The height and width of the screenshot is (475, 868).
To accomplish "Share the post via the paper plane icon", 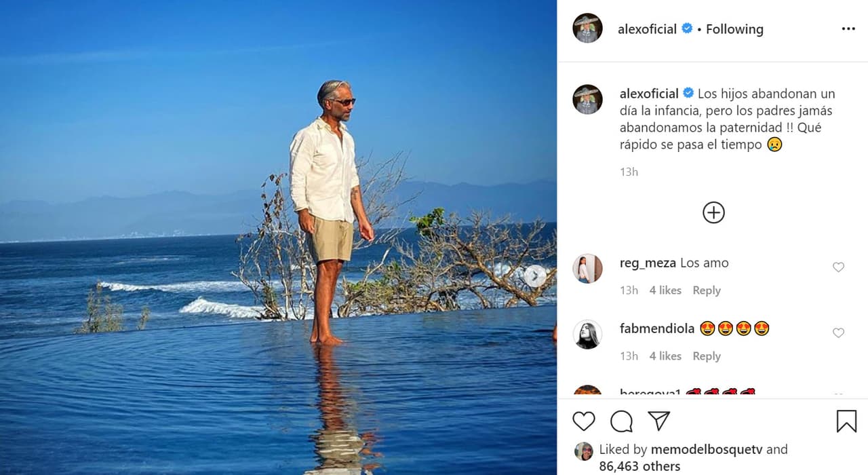I will coord(658,421).
